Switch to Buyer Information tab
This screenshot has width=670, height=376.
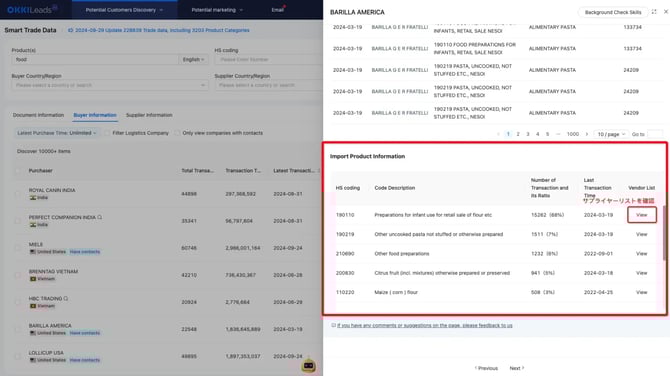tap(95, 115)
